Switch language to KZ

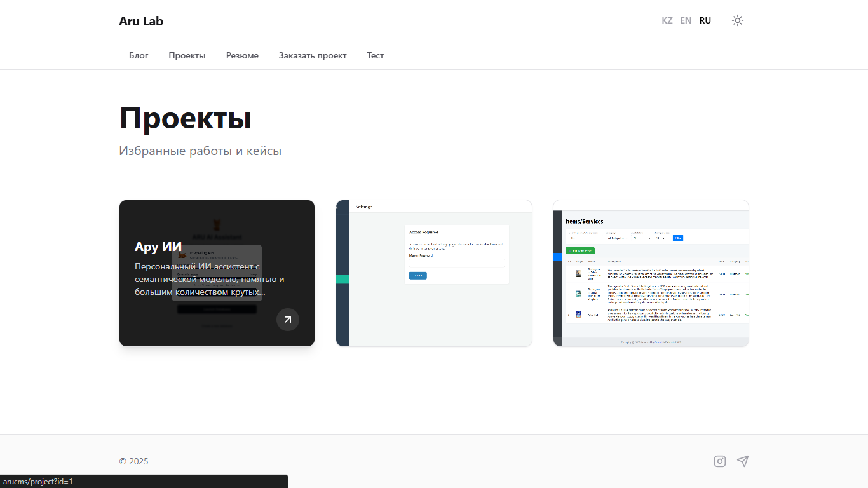667,20
